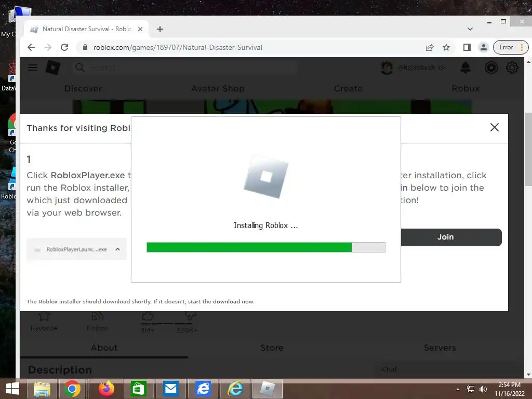
Task: Open Firefox from the taskbar
Action: 106,389
